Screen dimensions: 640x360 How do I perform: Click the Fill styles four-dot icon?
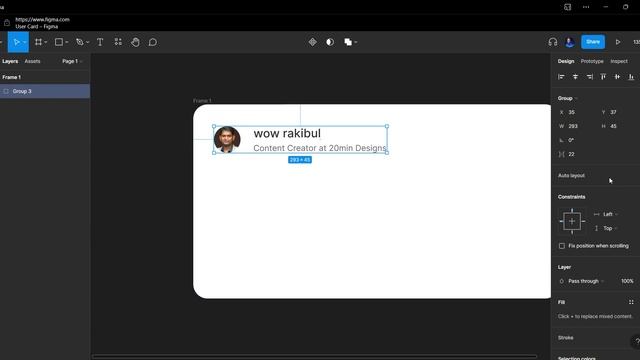[x=631, y=302]
